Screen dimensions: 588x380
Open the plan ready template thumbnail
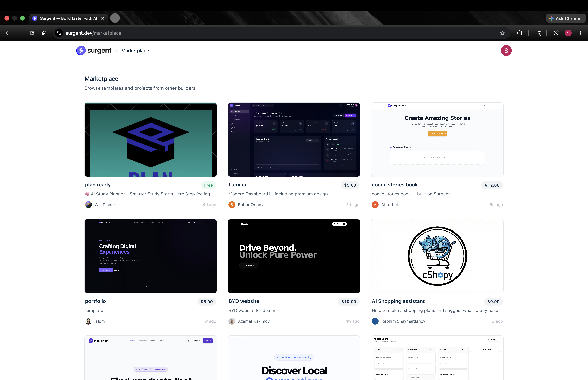pos(151,140)
